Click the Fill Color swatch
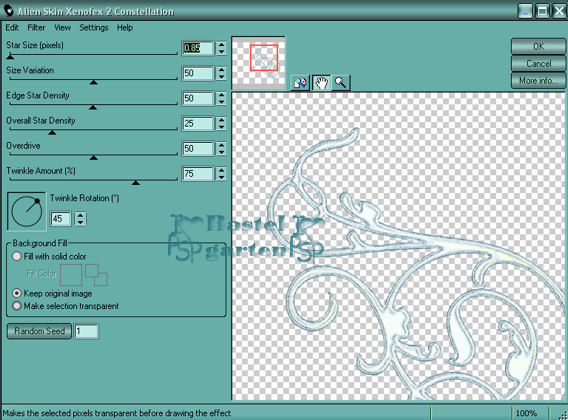The image size is (568, 420). (x=71, y=275)
